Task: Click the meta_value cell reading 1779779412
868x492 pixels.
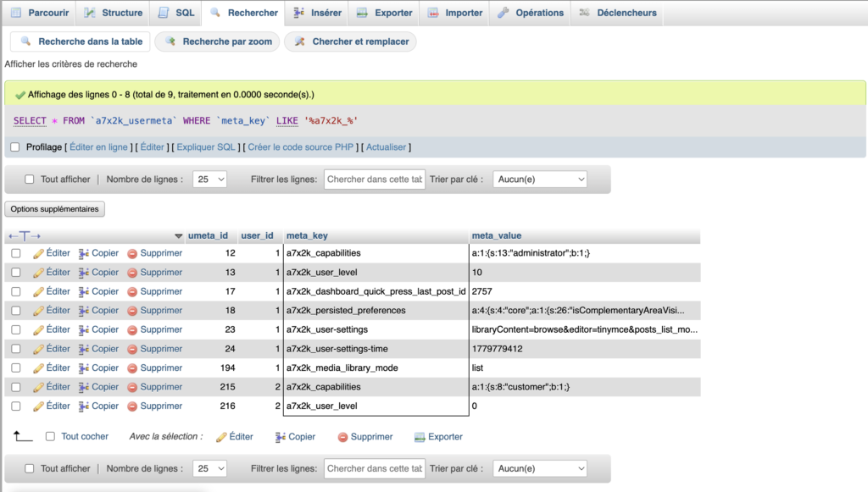Action: click(585, 349)
